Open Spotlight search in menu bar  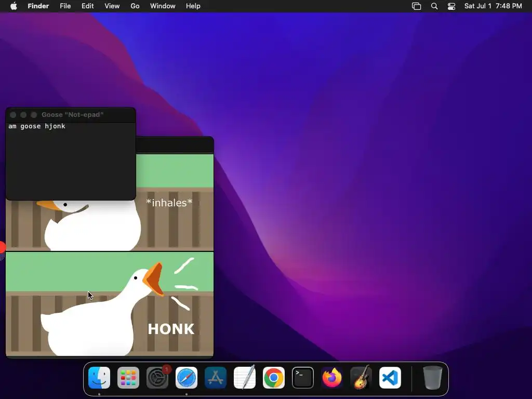(434, 6)
